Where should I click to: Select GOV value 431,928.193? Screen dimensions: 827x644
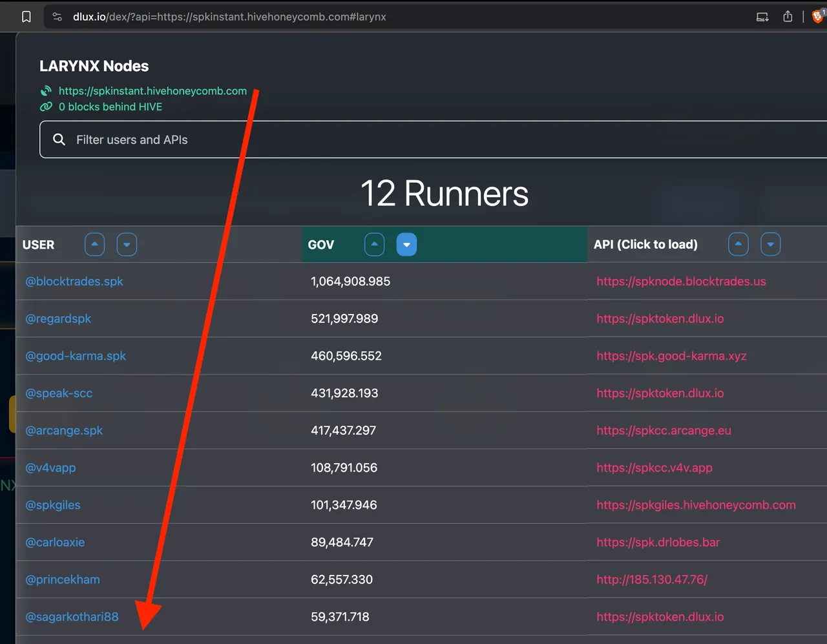tap(344, 393)
